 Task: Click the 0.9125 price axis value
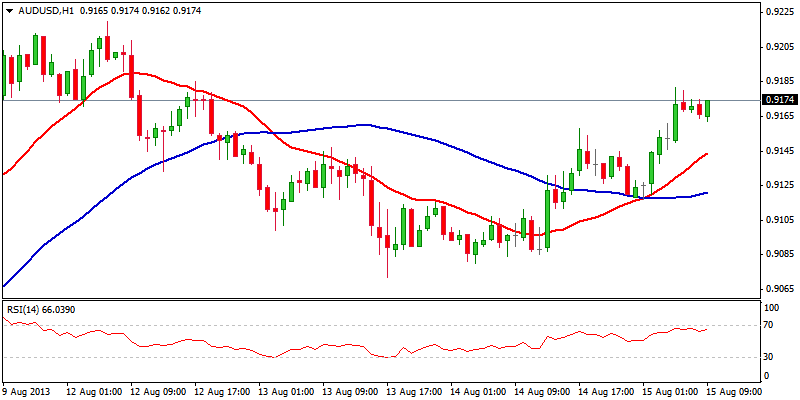[780, 185]
